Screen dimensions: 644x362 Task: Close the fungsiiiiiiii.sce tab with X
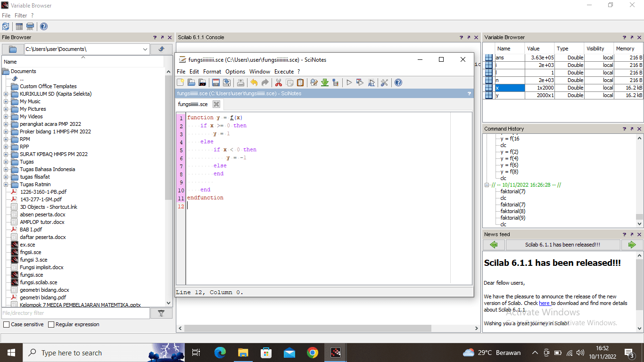216,104
